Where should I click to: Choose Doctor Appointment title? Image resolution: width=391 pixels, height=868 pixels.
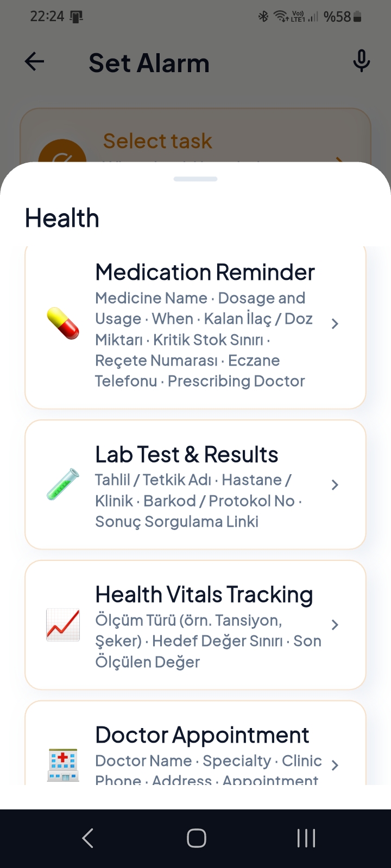pyautogui.click(x=202, y=735)
